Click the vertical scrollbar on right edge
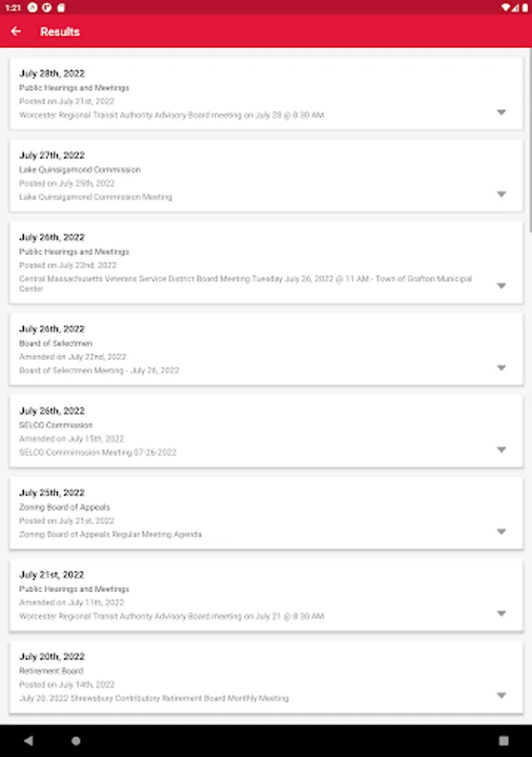The width and height of the screenshot is (532, 757). (529, 143)
